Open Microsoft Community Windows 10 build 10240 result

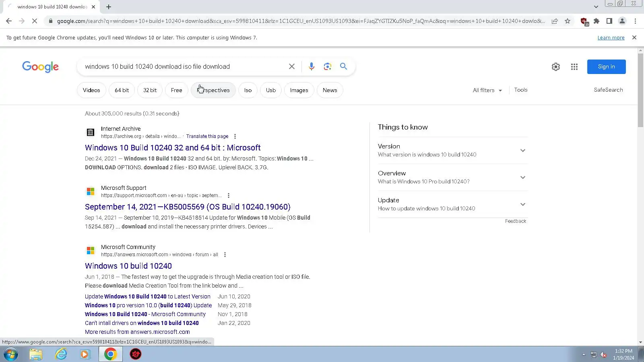point(128,266)
